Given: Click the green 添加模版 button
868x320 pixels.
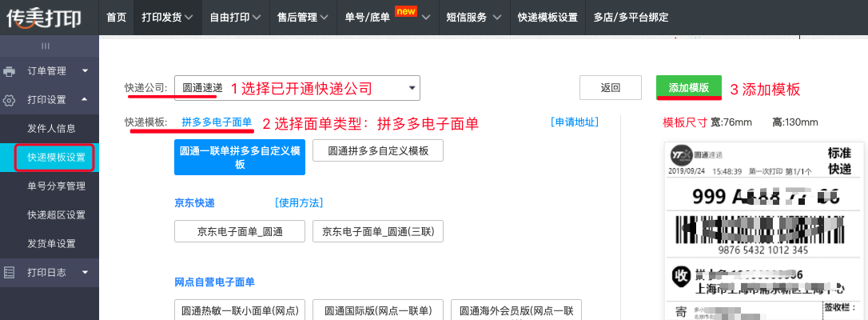Looking at the screenshot, I should click(x=689, y=87).
